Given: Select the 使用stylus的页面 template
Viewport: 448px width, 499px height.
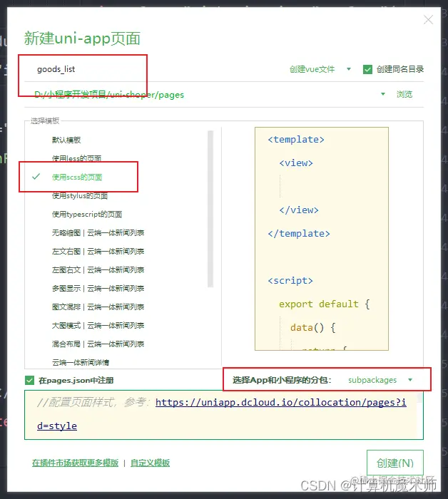Looking at the screenshot, I should coord(80,196).
